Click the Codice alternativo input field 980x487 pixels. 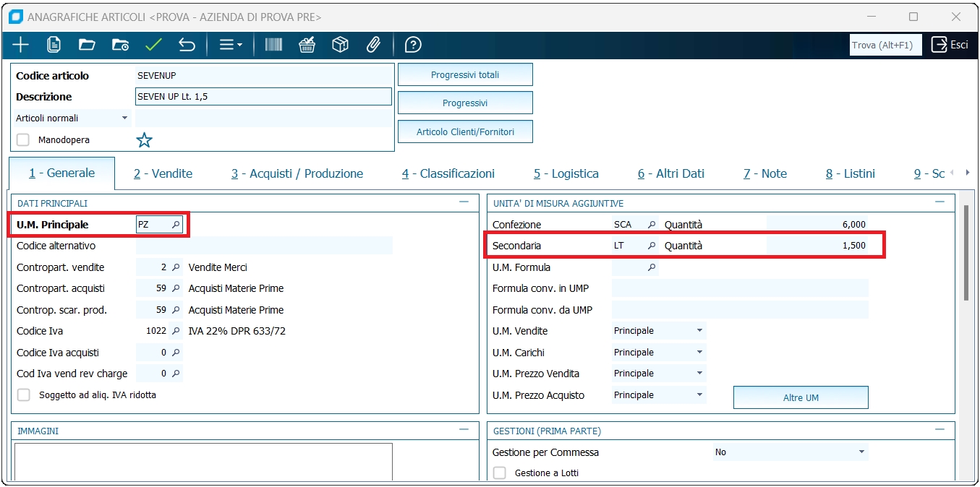pyautogui.click(x=264, y=246)
